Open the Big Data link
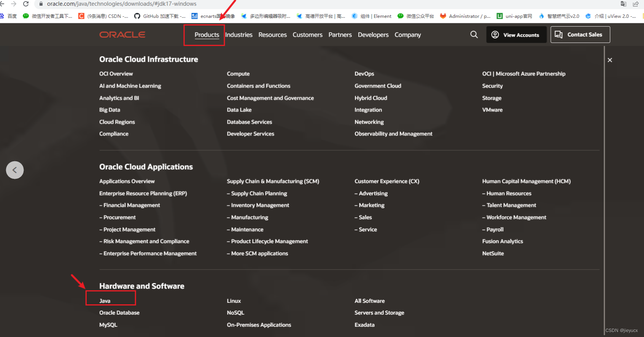Image resolution: width=644 pixels, height=337 pixels. coord(110,110)
